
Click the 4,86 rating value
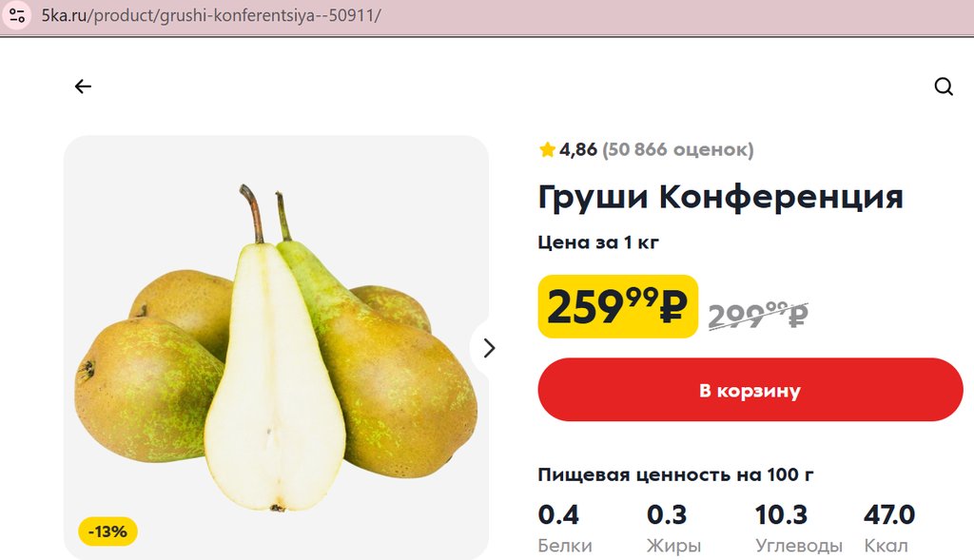tap(577, 149)
